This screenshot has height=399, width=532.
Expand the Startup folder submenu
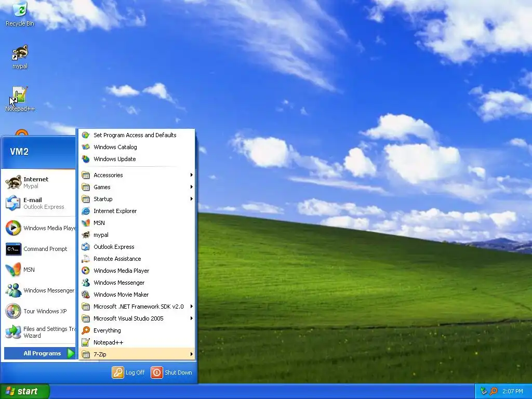pyautogui.click(x=137, y=199)
